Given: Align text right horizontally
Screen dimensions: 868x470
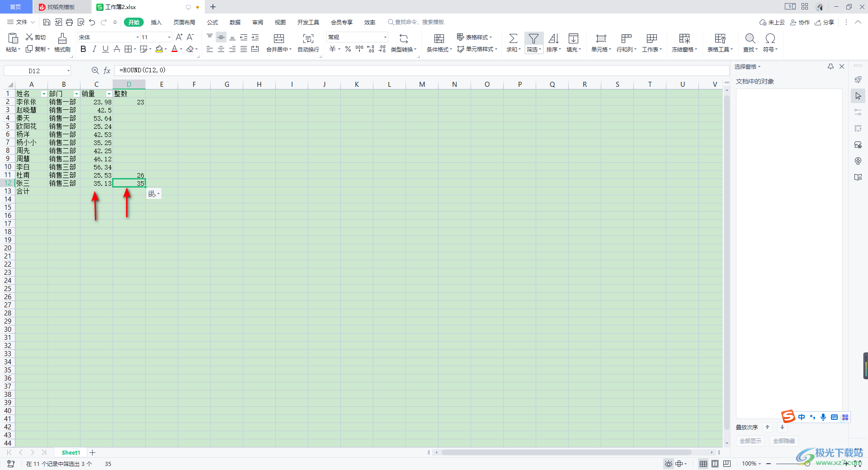Looking at the screenshot, I should (x=232, y=49).
